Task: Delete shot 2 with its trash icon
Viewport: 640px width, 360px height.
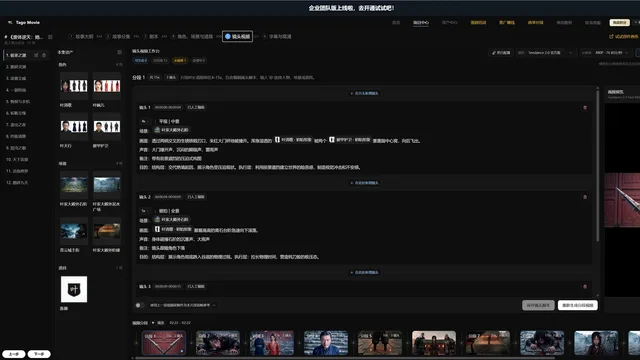Action: [x=585, y=197]
